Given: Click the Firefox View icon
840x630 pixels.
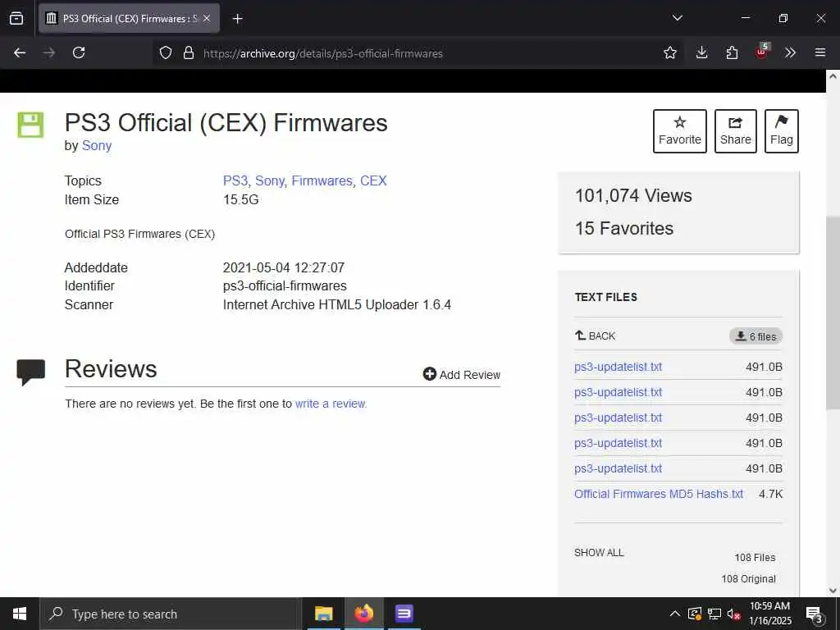Looking at the screenshot, I should point(16,18).
